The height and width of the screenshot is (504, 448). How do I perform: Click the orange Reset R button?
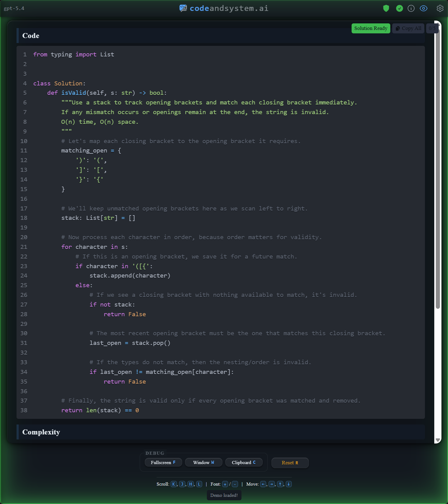coord(290,463)
